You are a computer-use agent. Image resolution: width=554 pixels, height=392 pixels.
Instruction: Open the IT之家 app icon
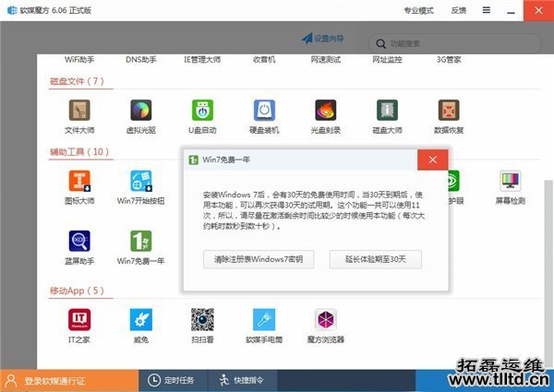coord(79,320)
